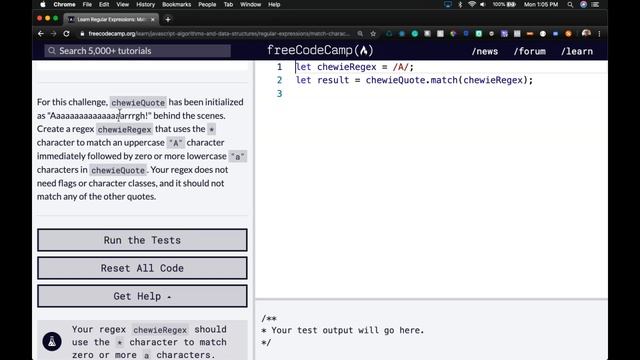Open the Siri icon in menu bar
This screenshot has height=360, width=640.
click(583, 4)
